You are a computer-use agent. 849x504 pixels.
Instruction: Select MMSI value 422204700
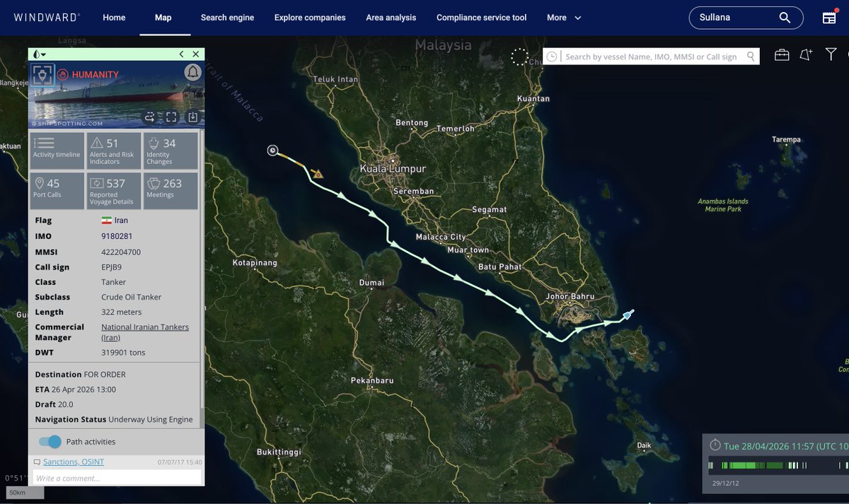121,252
